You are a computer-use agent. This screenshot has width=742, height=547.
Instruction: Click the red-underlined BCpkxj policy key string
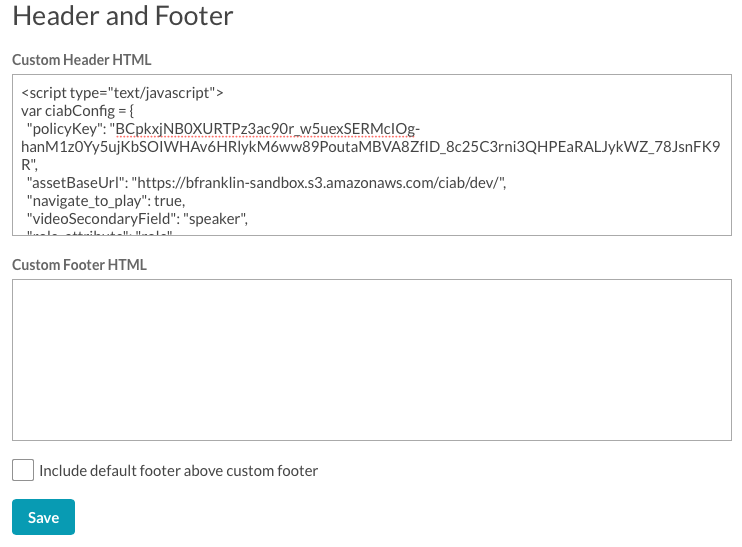point(268,129)
